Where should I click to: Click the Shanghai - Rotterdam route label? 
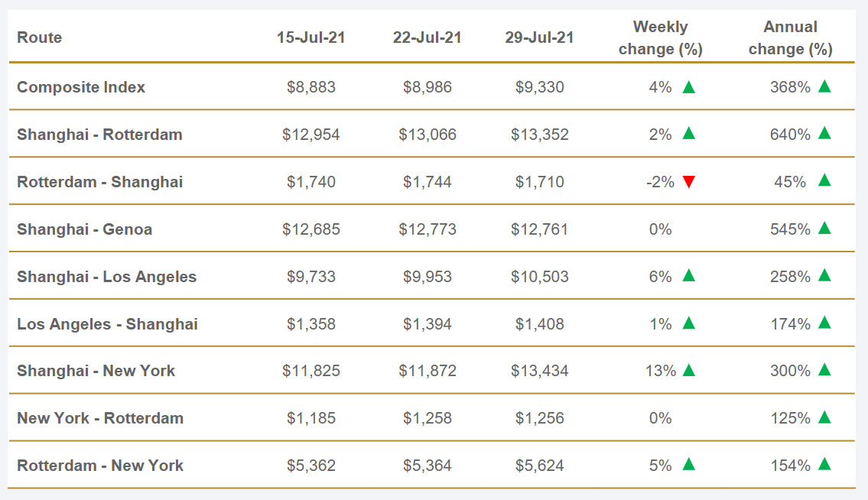tap(99, 135)
